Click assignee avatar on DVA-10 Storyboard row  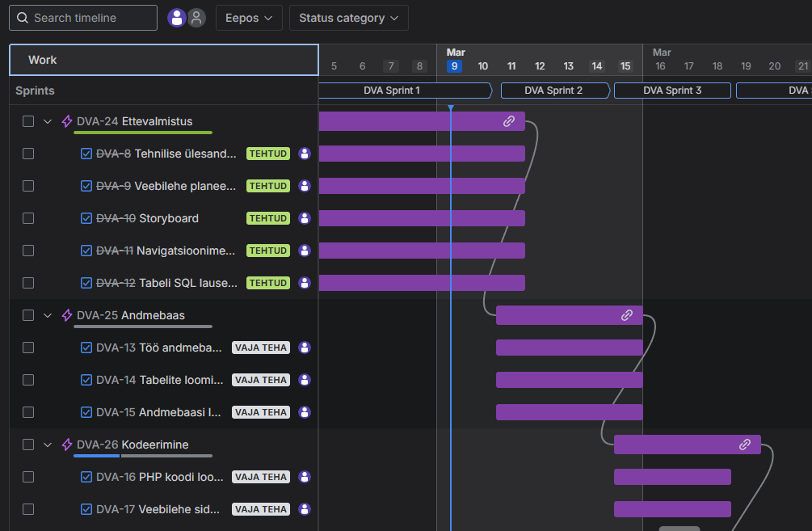[305, 218]
